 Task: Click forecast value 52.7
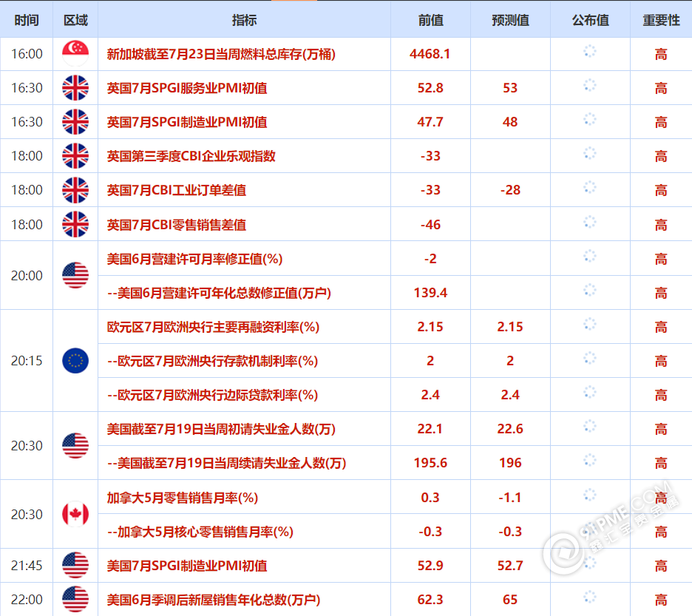pos(510,566)
